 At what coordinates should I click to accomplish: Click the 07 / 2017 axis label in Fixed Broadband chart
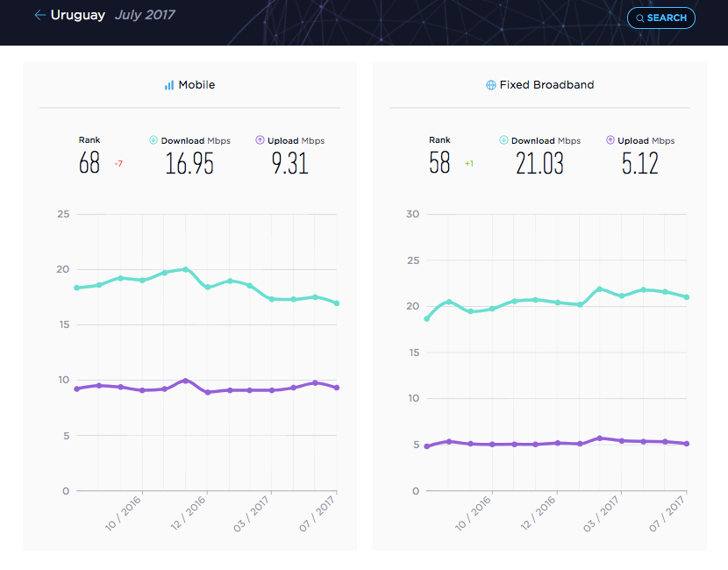click(667, 513)
